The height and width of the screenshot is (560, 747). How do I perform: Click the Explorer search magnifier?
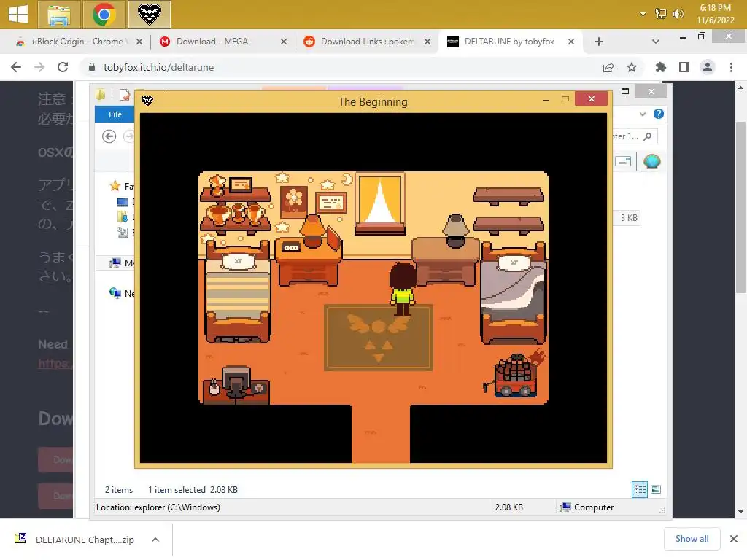coord(648,136)
